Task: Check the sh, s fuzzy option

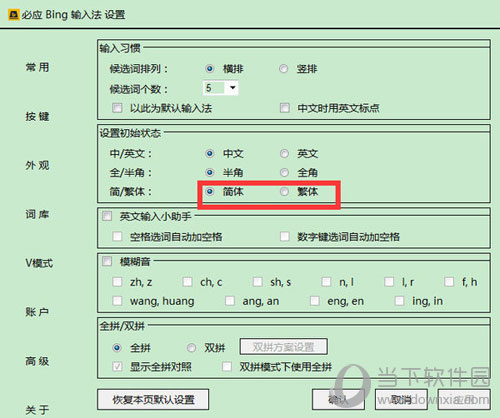Action: point(258,282)
